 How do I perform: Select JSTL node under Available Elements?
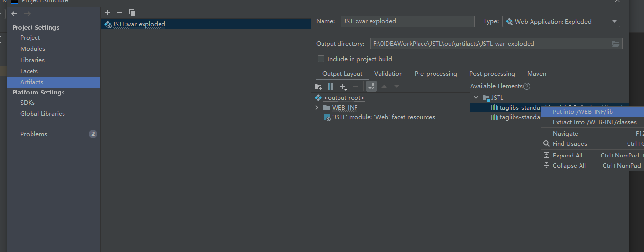click(x=497, y=98)
